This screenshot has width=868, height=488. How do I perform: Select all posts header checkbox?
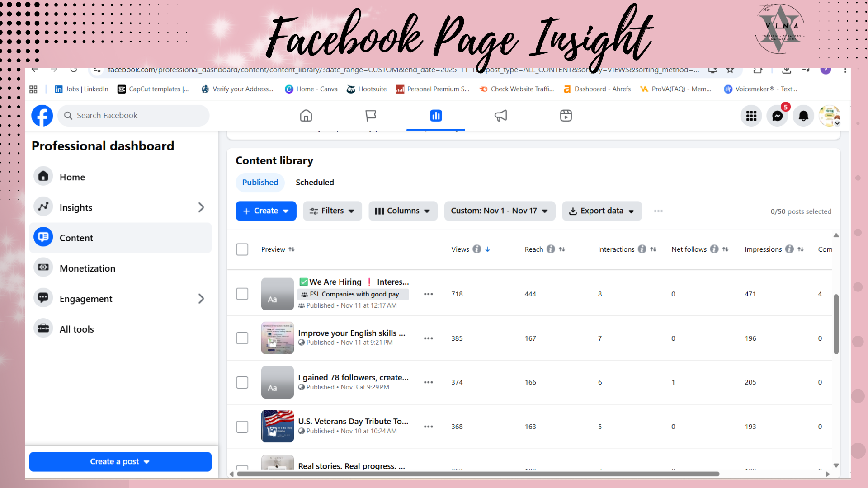point(242,249)
